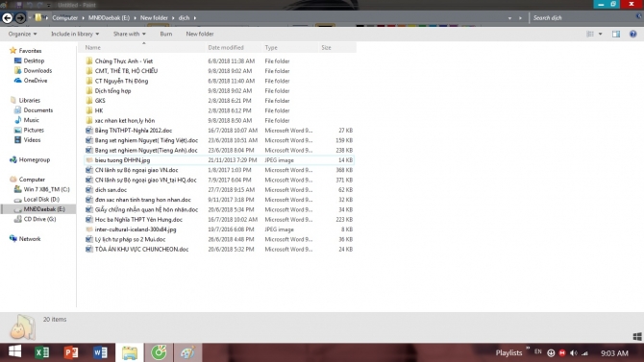The image size is (644, 362).
Task: Click the EN language indicator in tray
Action: pyautogui.click(x=538, y=351)
